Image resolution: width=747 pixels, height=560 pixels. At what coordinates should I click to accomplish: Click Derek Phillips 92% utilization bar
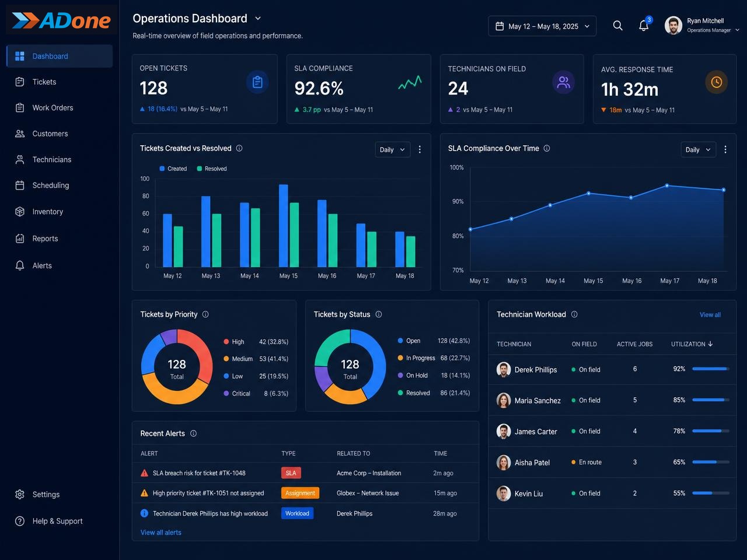[711, 369]
